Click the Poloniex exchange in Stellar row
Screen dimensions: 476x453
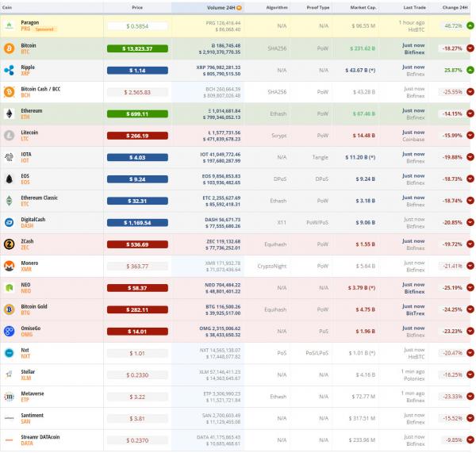pyautogui.click(x=414, y=378)
